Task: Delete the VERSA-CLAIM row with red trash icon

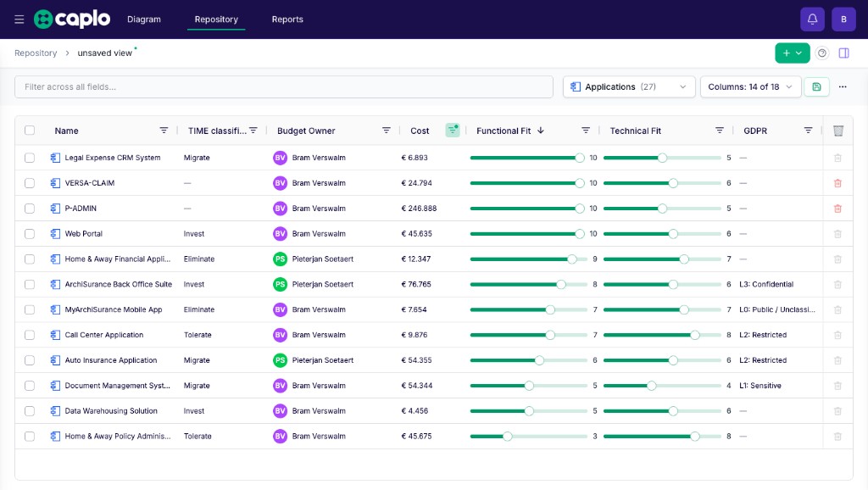Action: click(x=837, y=183)
